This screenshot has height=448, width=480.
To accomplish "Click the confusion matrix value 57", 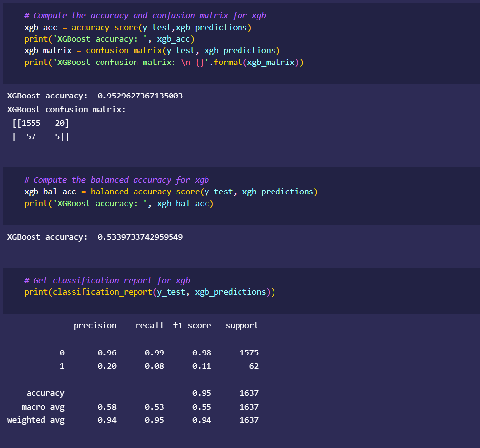I will (31, 137).
